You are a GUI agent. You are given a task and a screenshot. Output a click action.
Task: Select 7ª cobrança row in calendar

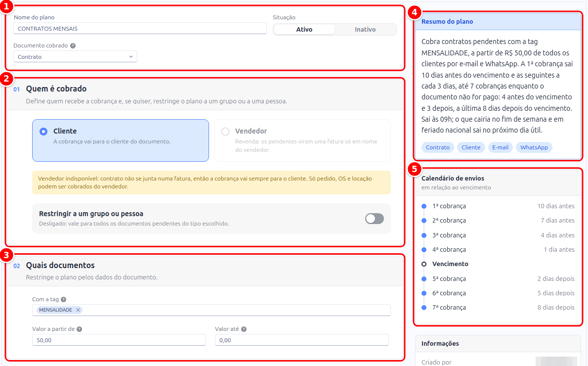pyautogui.click(x=498, y=308)
